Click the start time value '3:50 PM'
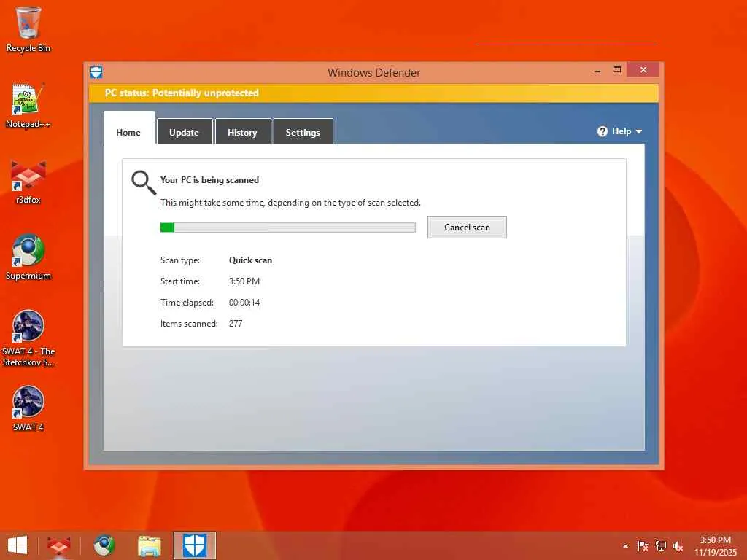Image resolution: width=747 pixels, height=560 pixels. (x=244, y=281)
